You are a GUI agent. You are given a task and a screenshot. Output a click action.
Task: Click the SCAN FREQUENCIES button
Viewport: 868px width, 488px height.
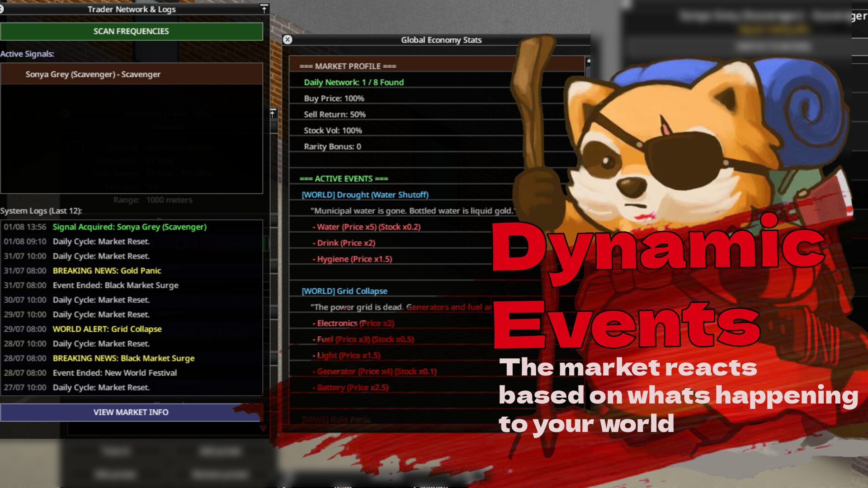[x=131, y=31]
